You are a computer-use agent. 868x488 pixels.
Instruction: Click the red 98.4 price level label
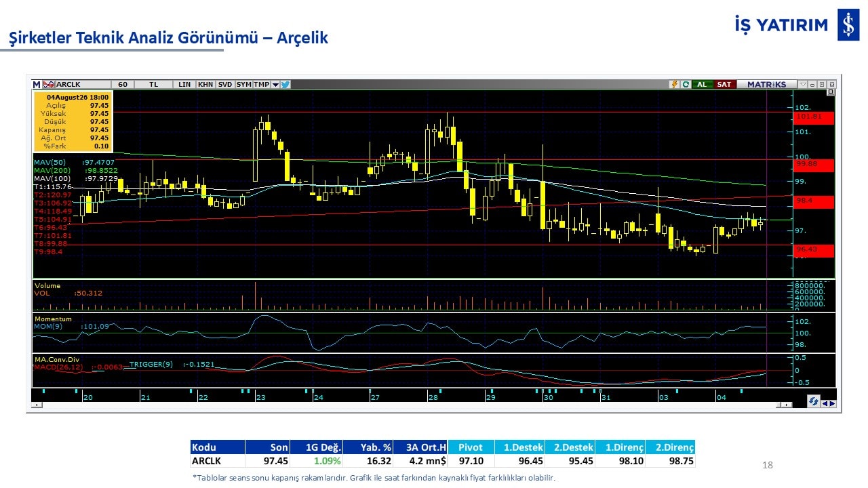pyautogui.click(x=813, y=201)
